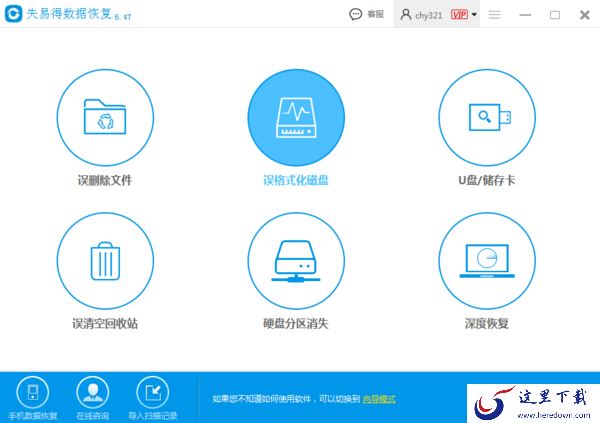Click the 误清空回收站 label text
The height and width of the screenshot is (423, 600).
tap(105, 323)
